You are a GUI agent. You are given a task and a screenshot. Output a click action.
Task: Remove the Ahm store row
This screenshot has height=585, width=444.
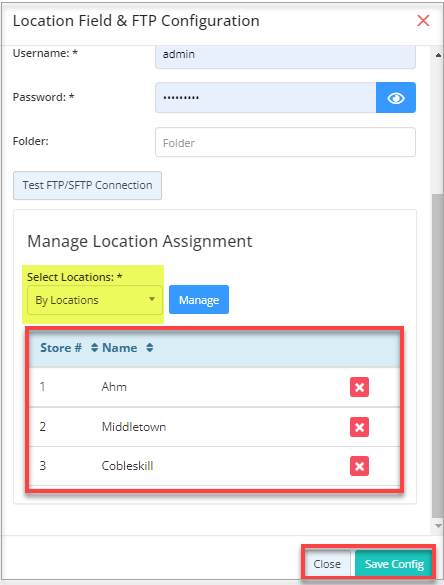(359, 387)
